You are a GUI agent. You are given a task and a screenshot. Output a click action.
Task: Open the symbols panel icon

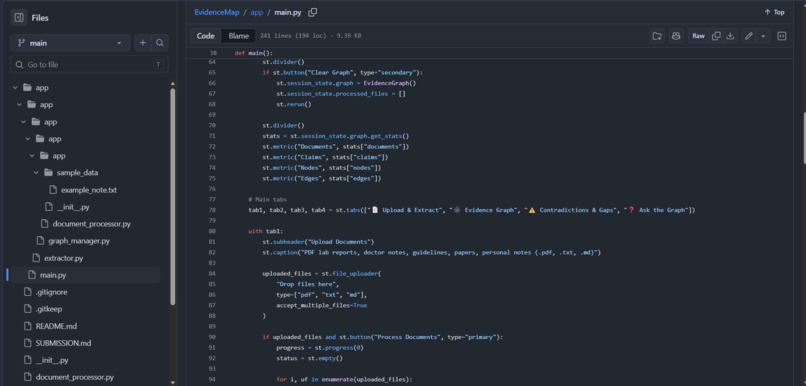[x=781, y=36]
